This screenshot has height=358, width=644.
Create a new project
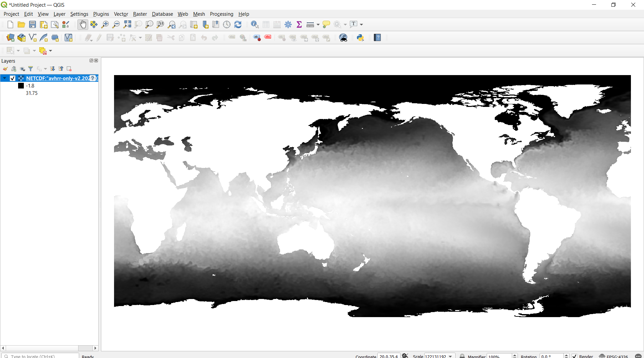[10, 24]
